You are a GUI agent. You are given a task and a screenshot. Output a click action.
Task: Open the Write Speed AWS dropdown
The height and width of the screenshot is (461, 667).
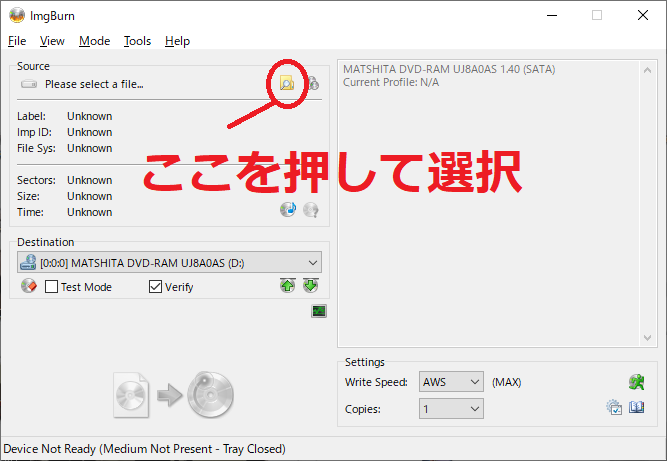[451, 382]
